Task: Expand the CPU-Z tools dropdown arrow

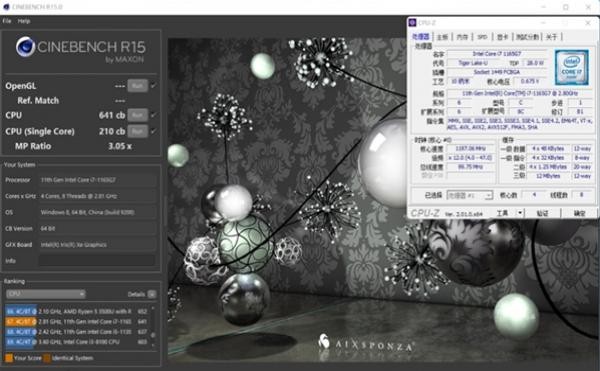Action: [520, 213]
